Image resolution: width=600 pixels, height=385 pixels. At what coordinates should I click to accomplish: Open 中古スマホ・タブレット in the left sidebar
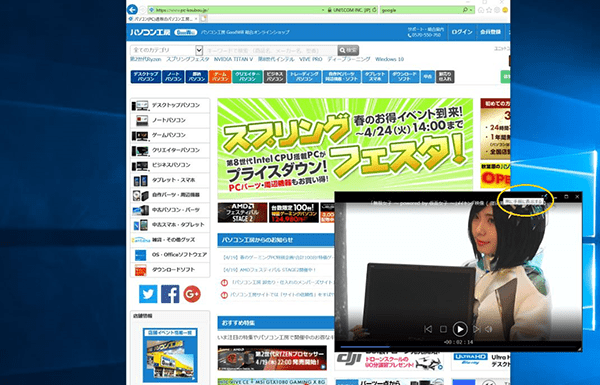click(x=170, y=225)
